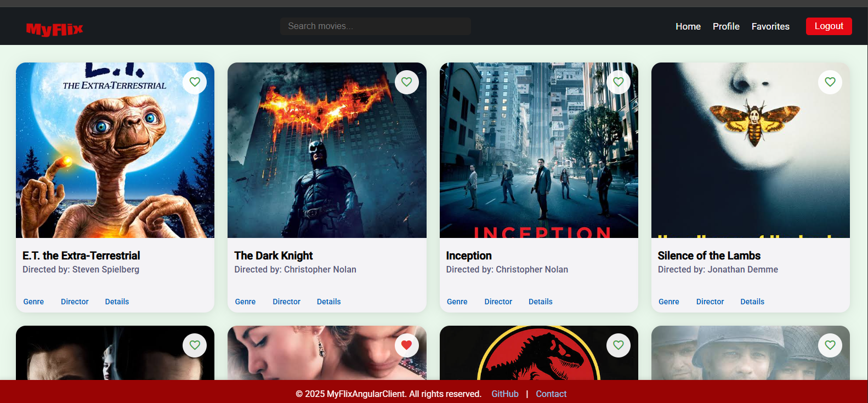The image size is (868, 403).
Task: Open Details for Inception
Action: (x=541, y=302)
